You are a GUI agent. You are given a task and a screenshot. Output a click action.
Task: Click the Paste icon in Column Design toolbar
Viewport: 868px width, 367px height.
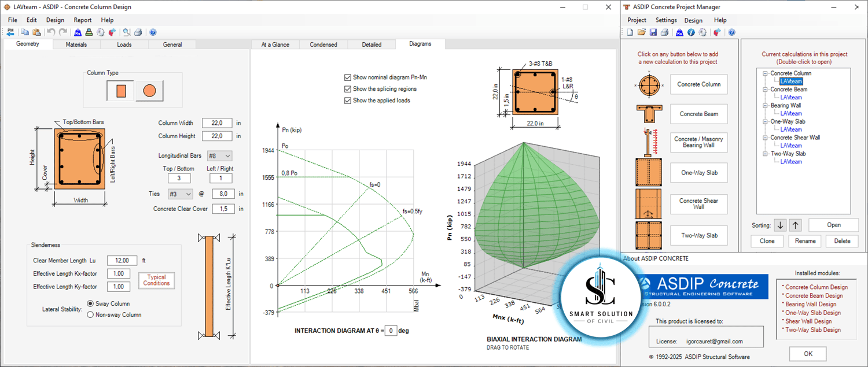36,32
